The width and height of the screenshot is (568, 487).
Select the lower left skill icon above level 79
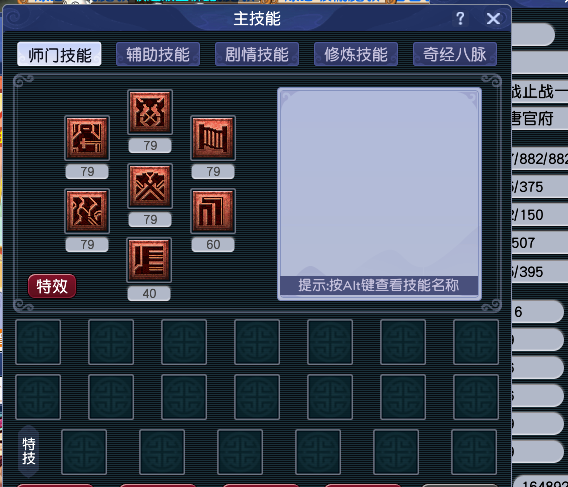coord(87,211)
